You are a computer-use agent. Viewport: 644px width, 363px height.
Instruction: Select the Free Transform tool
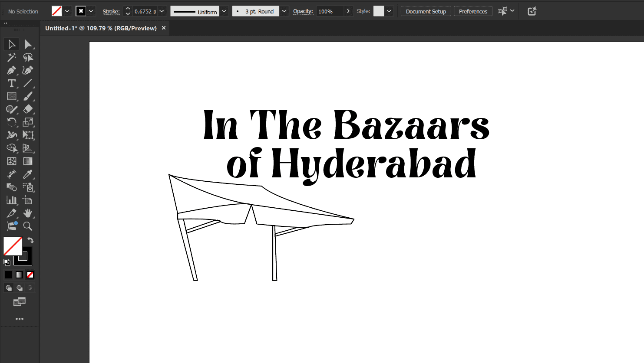coord(28,135)
